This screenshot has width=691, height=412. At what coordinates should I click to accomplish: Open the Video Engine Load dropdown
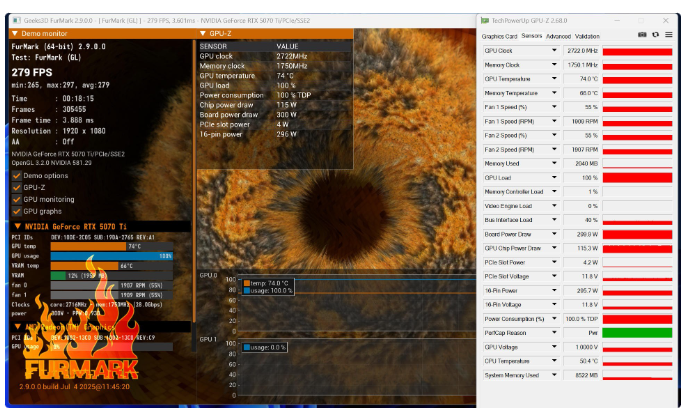pos(554,206)
